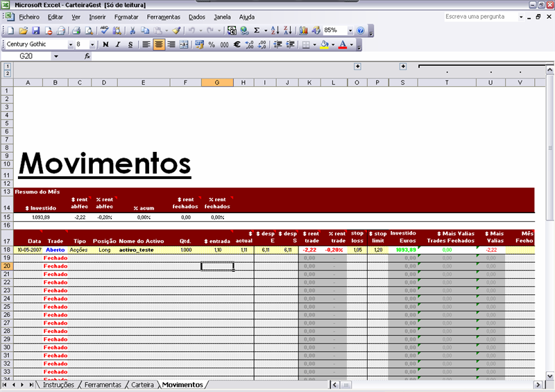Switch to the Carteira sheet tab

(x=142, y=384)
